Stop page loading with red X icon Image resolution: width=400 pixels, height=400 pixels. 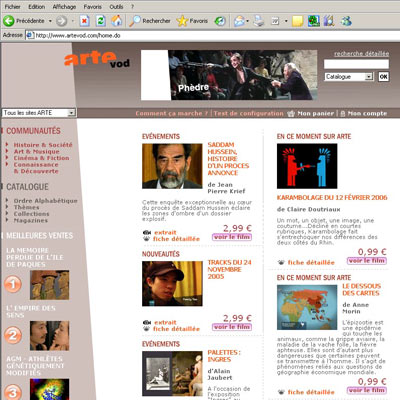click(x=85, y=21)
